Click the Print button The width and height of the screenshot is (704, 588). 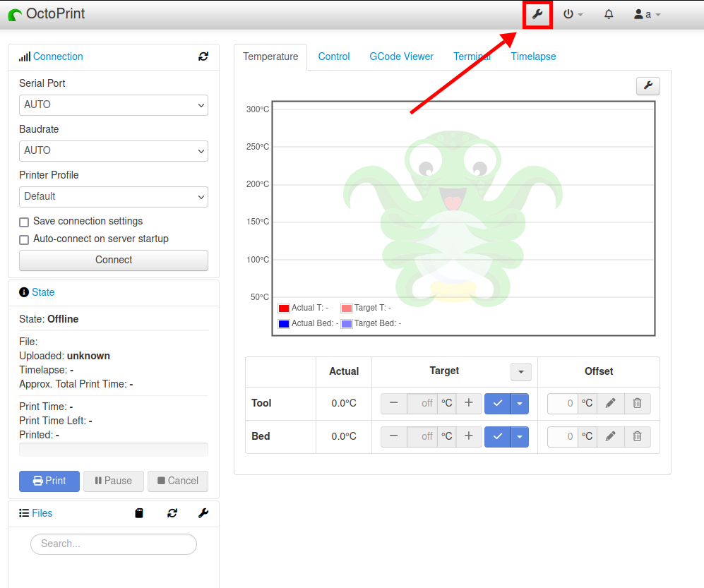tap(49, 481)
